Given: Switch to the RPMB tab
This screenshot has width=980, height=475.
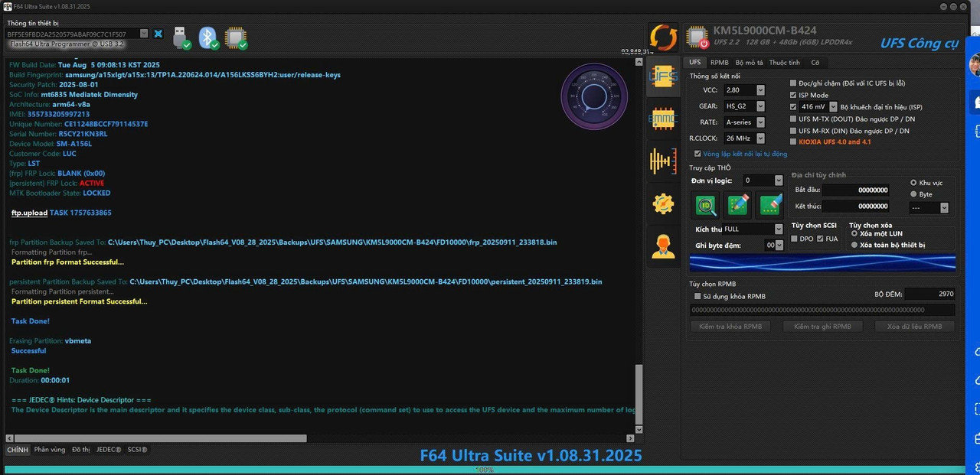Looking at the screenshot, I should [x=719, y=63].
